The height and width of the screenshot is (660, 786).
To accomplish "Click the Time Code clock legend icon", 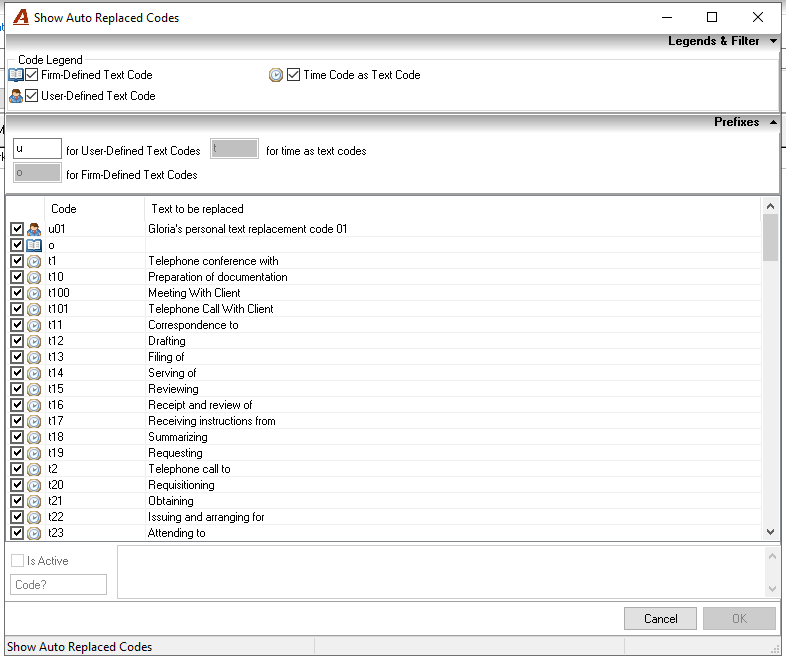I will 276,75.
